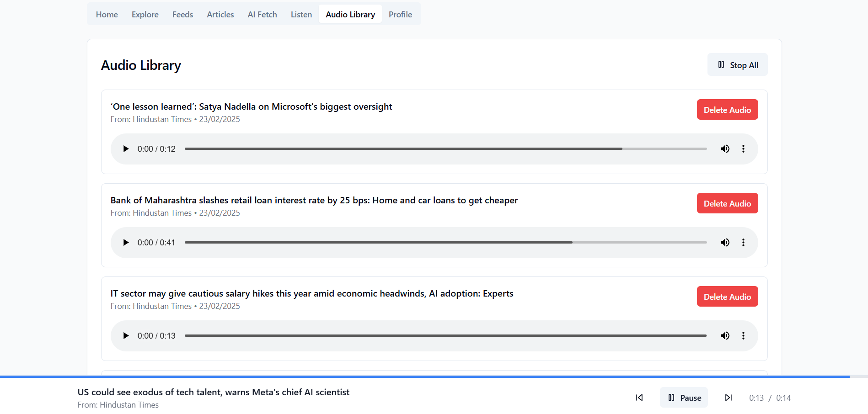Screen dimensions: 868x414
Task: Click the 'One lesson learned' article title
Action: (251, 106)
